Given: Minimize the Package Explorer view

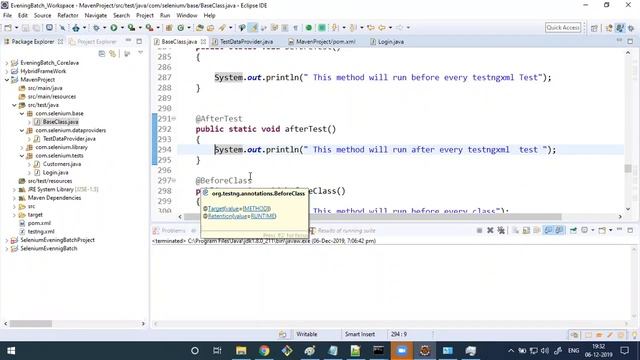Looking at the screenshot, I should click(129, 41).
